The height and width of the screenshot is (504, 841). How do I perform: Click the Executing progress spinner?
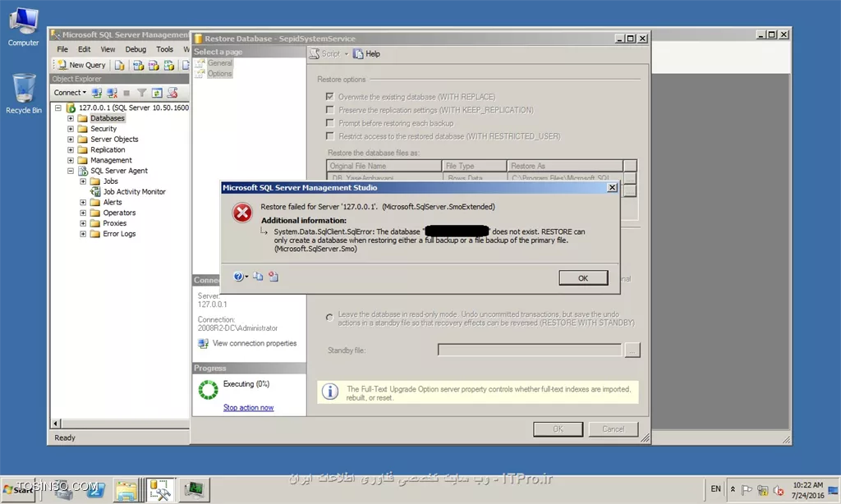[x=208, y=390]
